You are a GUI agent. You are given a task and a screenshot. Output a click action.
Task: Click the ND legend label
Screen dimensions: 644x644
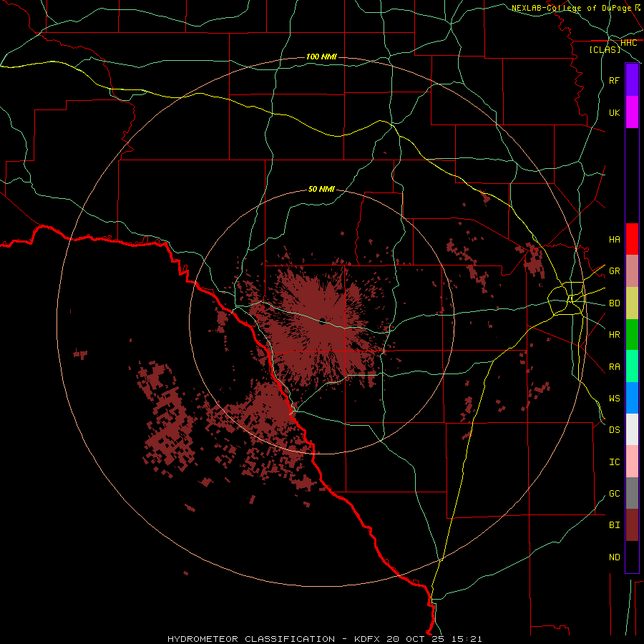614,557
